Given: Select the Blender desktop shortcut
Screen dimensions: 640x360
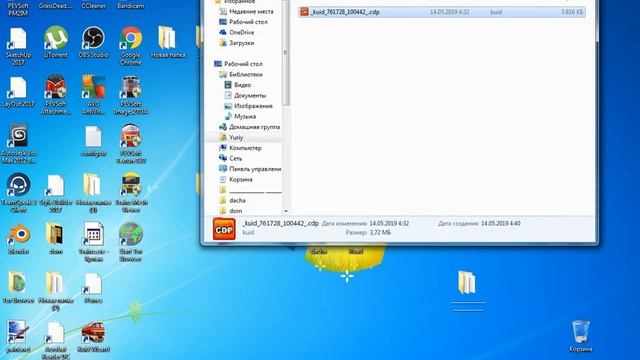Looking at the screenshot, I should pos(18,239).
